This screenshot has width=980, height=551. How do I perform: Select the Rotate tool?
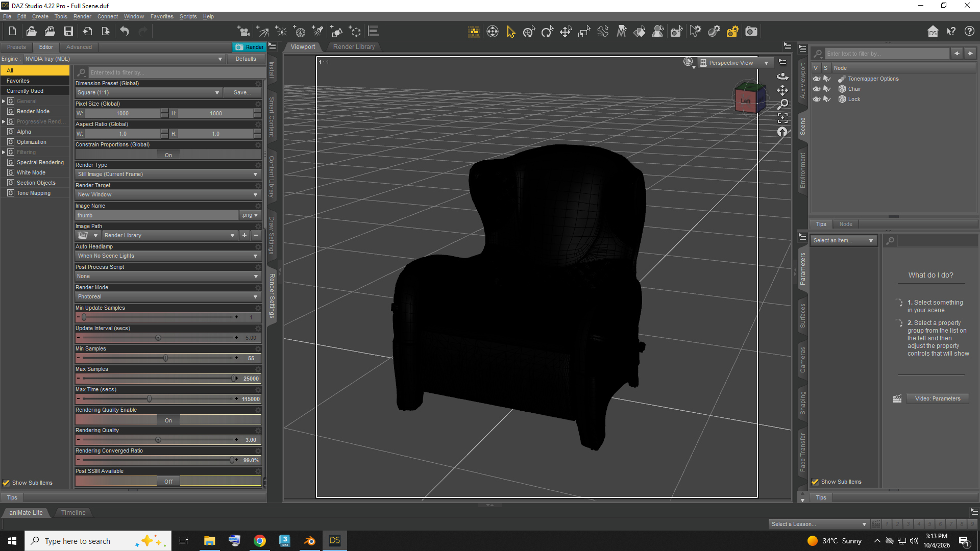click(547, 32)
